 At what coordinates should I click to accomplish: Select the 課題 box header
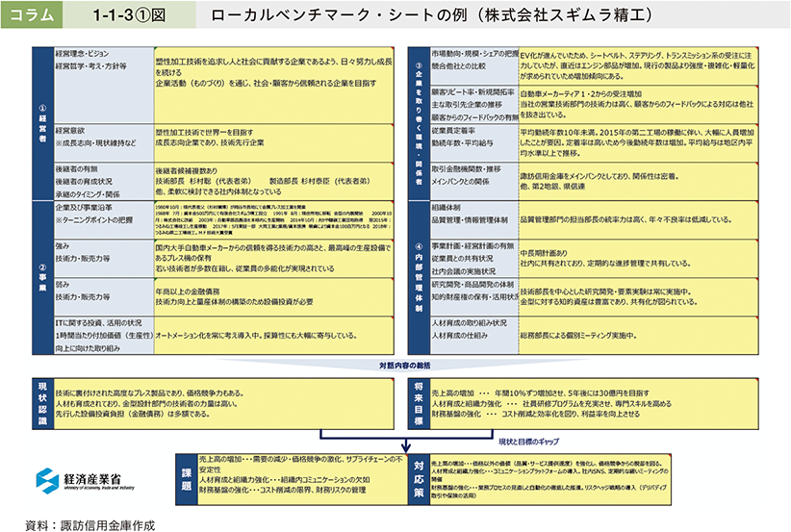pyautogui.click(x=186, y=479)
